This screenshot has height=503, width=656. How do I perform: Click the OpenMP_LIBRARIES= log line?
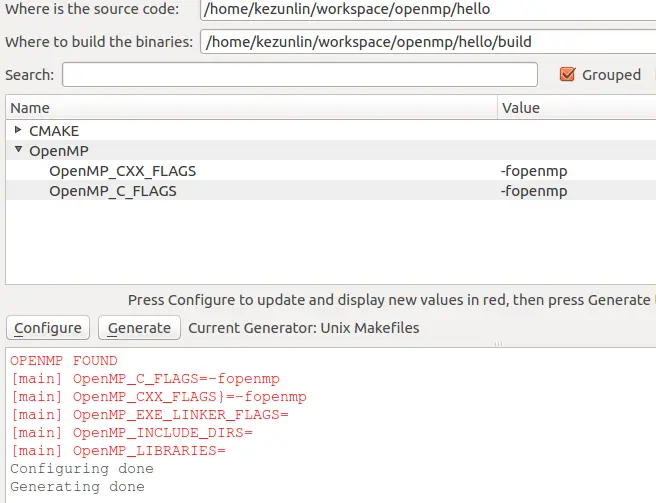(x=118, y=451)
